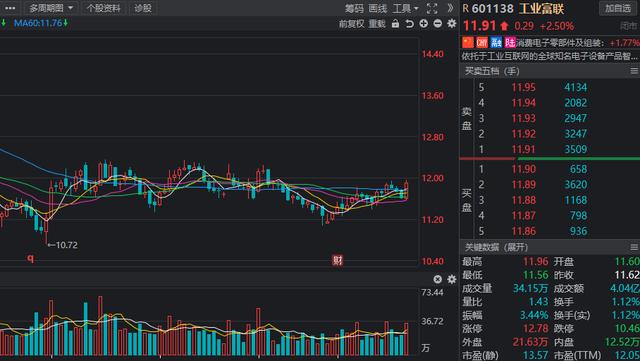640x361 pixels.
Task: Click the pink 陆 connect badge
Action: (x=510, y=42)
